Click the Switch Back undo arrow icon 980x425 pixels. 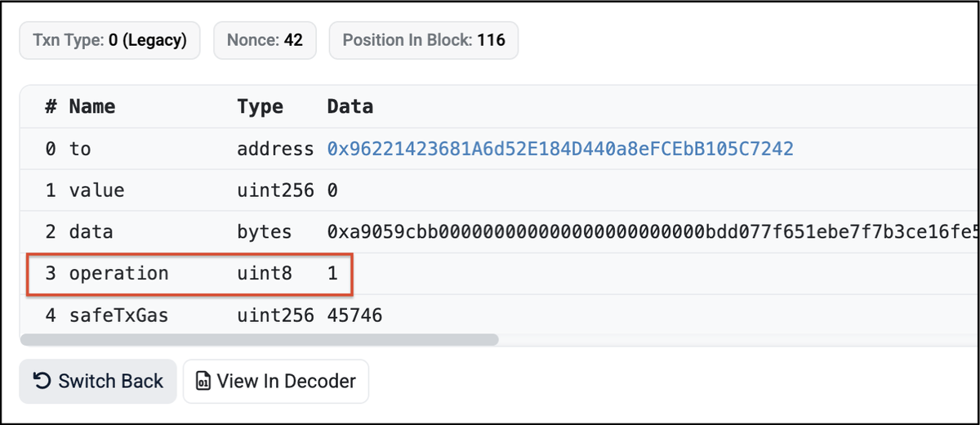(x=42, y=382)
